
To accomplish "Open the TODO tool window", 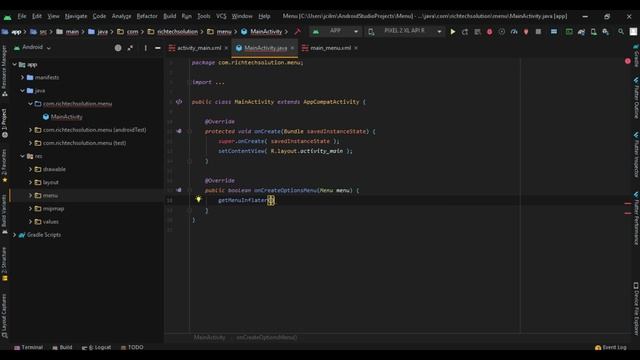I will point(132,347).
